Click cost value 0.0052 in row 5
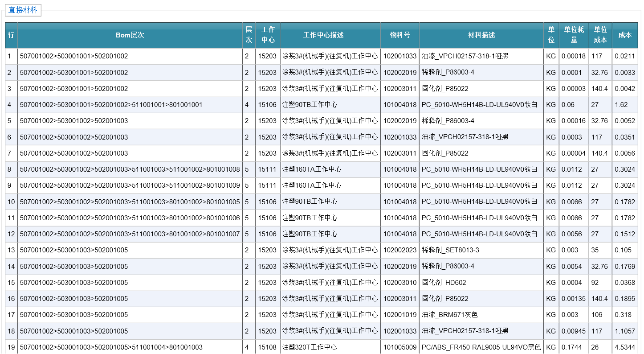The image size is (644, 354). [625, 121]
